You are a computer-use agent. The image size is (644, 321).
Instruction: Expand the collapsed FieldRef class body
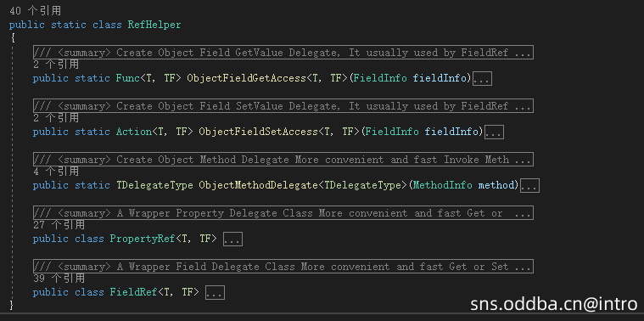pos(215,293)
